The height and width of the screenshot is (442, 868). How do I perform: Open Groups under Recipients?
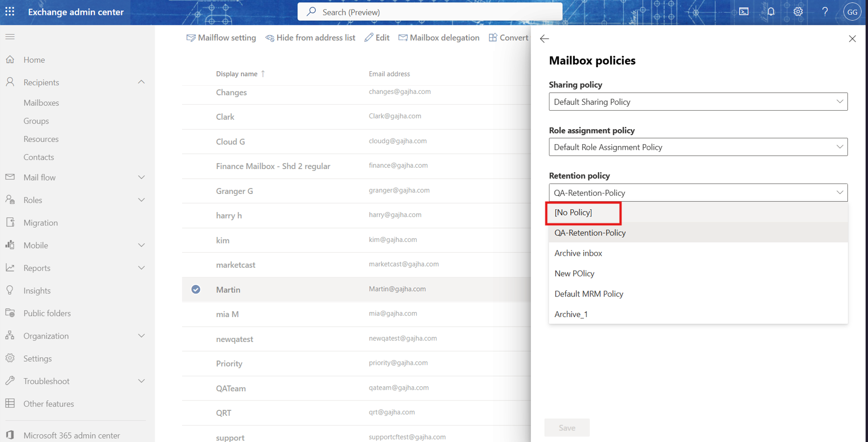point(36,121)
